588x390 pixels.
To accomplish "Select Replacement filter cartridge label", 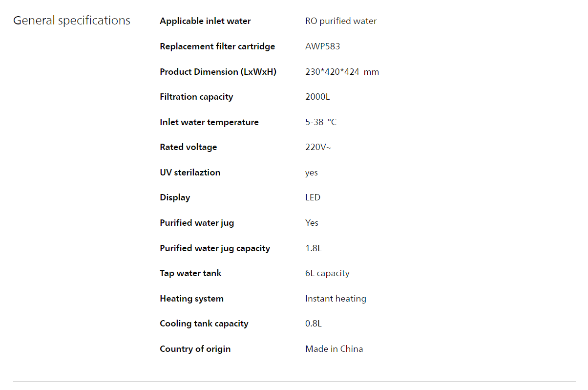I will [217, 46].
